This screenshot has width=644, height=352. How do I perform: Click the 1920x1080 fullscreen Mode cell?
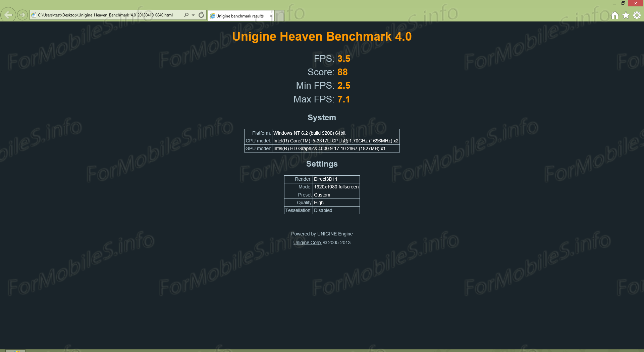coord(336,187)
